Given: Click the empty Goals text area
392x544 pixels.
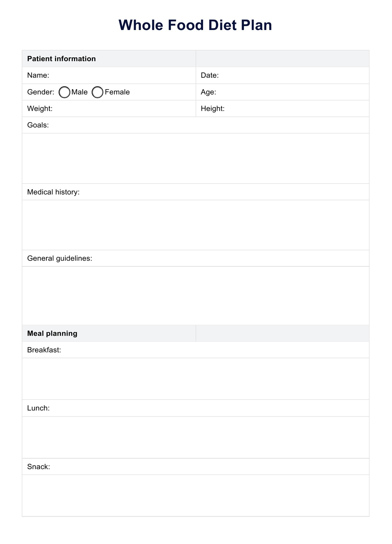Looking at the screenshot, I should (195, 159).
